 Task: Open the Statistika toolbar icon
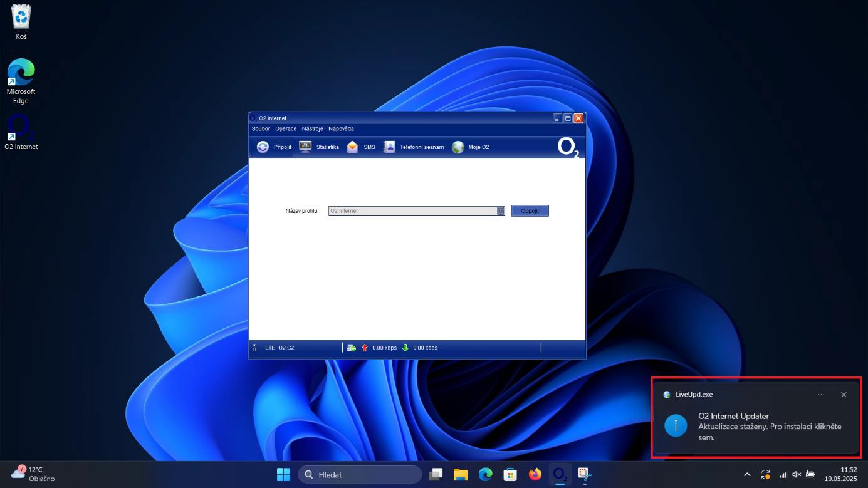pyautogui.click(x=305, y=147)
